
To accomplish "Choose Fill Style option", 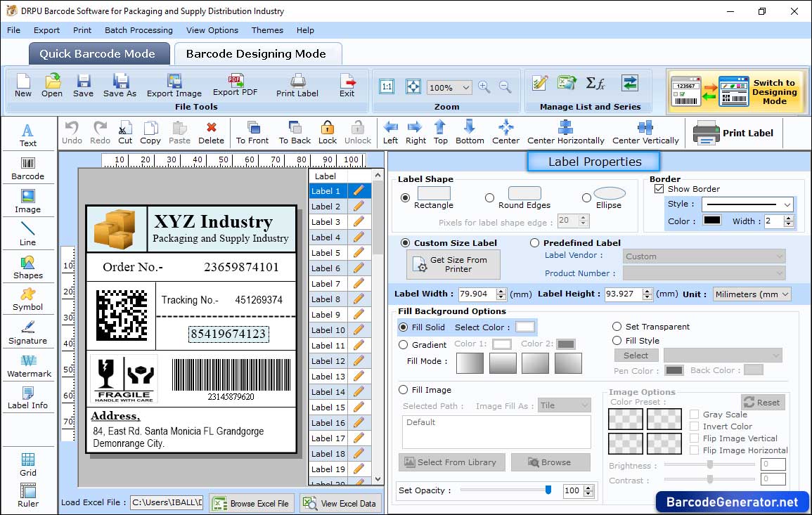I will (617, 341).
